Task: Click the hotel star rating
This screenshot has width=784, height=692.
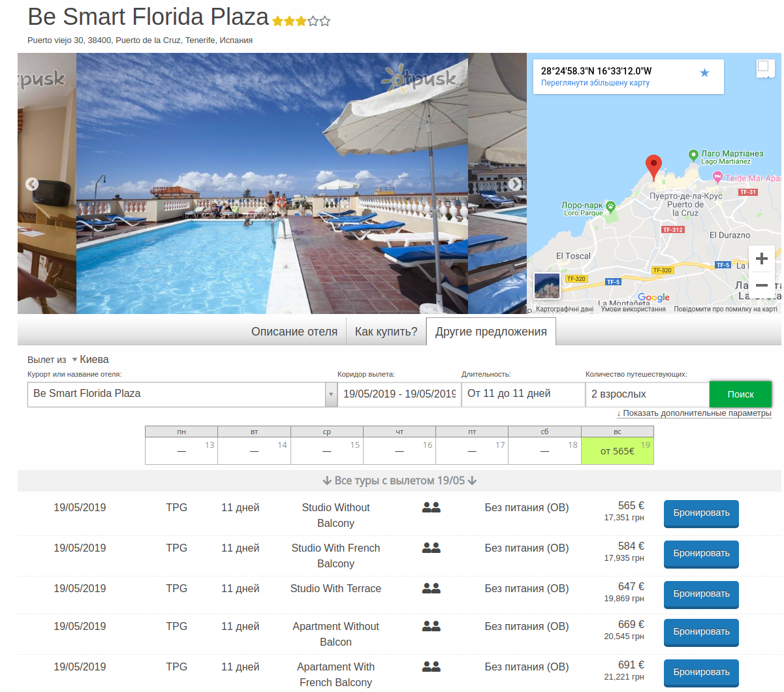Action: [301, 21]
